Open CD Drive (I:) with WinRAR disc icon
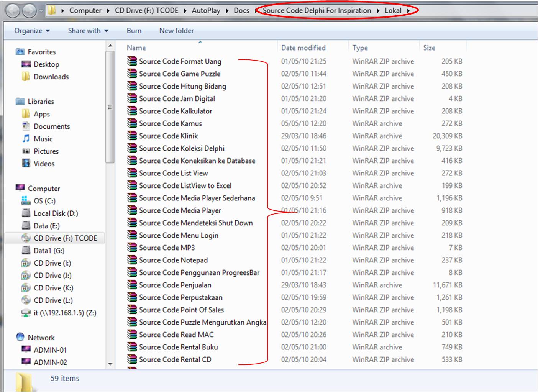Viewport: 538px width, 392px height. pyautogui.click(x=52, y=263)
